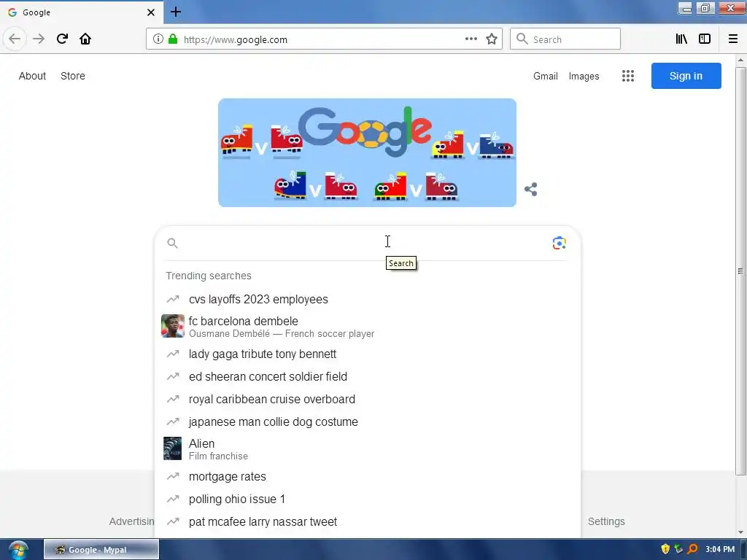747x560 pixels.
Task: Click trending arrow icon beside cvs layoffs
Action: click(172, 299)
